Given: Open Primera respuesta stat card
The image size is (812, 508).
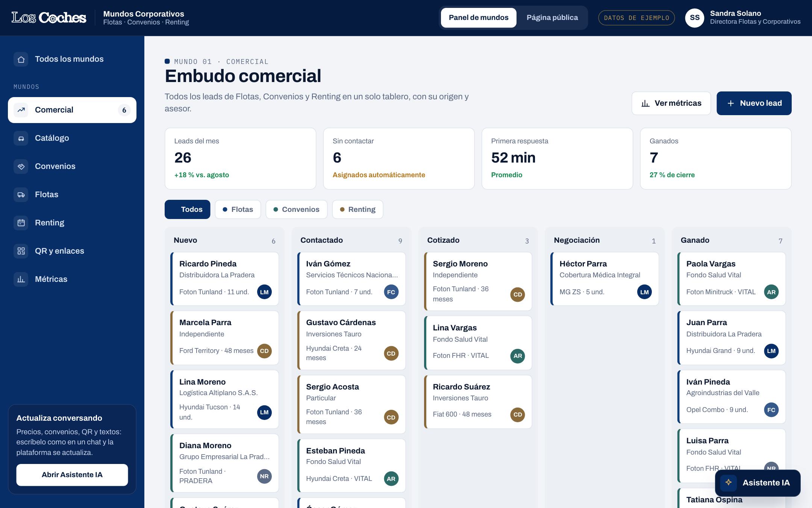Looking at the screenshot, I should click(557, 159).
